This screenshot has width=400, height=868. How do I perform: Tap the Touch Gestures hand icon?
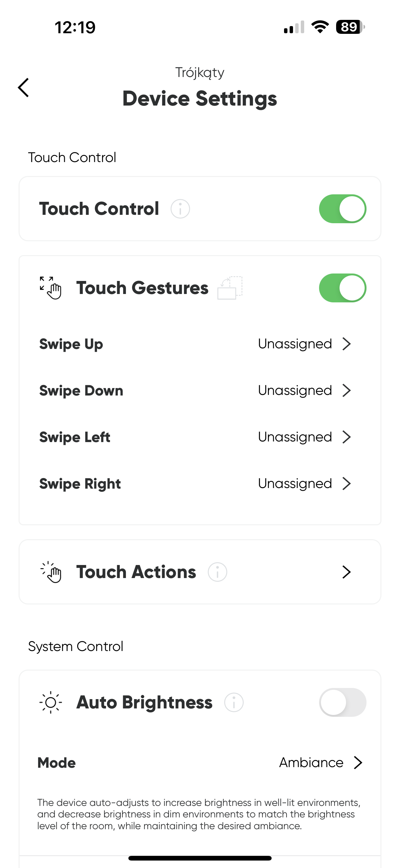(x=51, y=288)
